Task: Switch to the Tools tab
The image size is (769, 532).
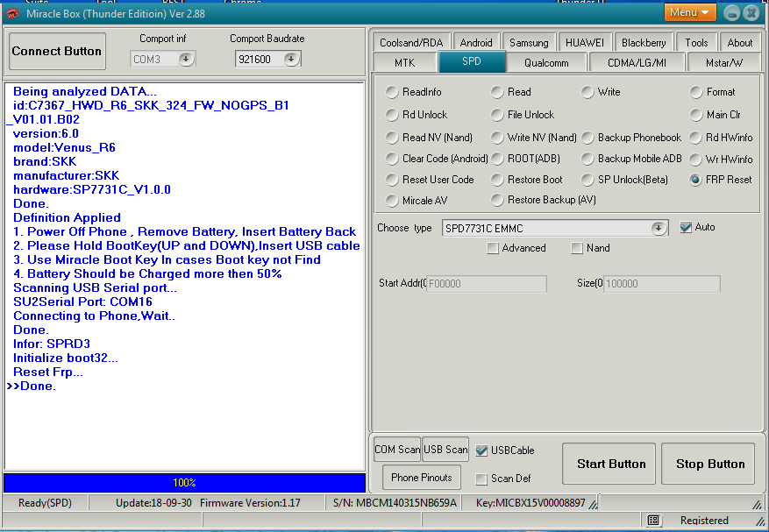Action: [696, 42]
